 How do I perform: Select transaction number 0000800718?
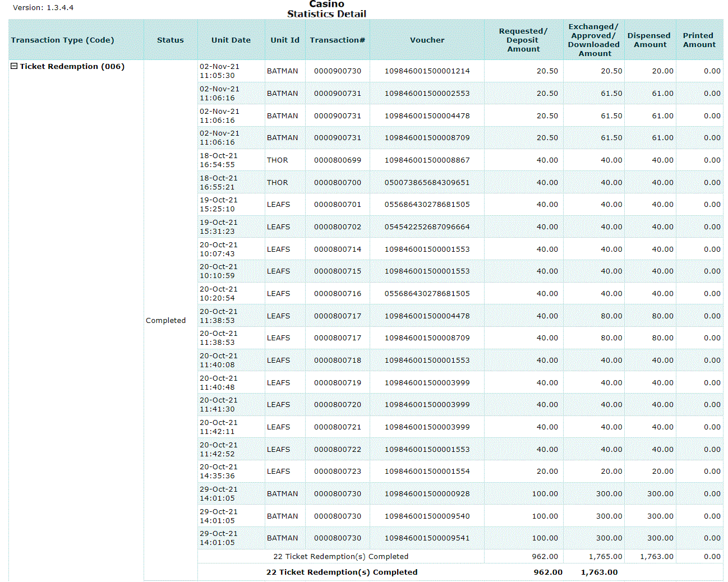pyautogui.click(x=338, y=361)
